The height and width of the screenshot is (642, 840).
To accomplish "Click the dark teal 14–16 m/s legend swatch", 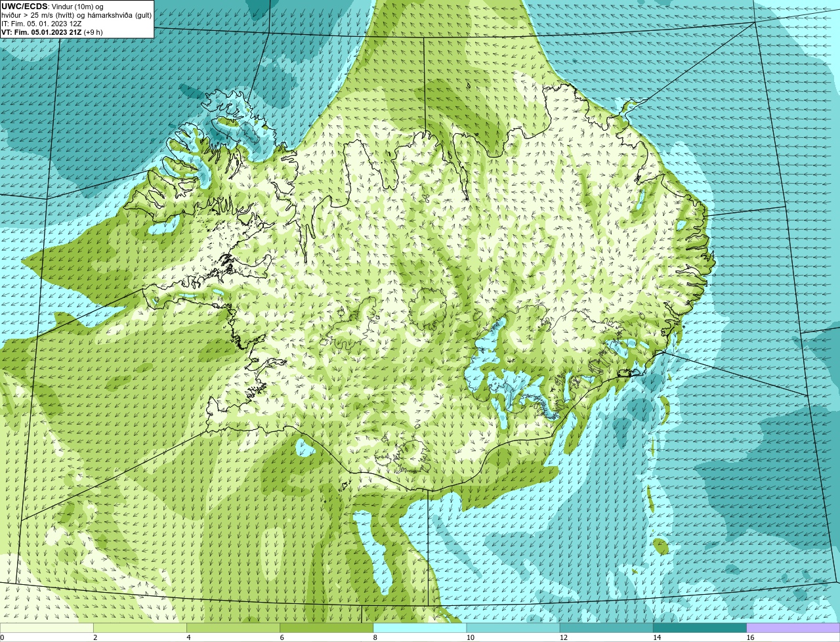I will click(x=700, y=628).
